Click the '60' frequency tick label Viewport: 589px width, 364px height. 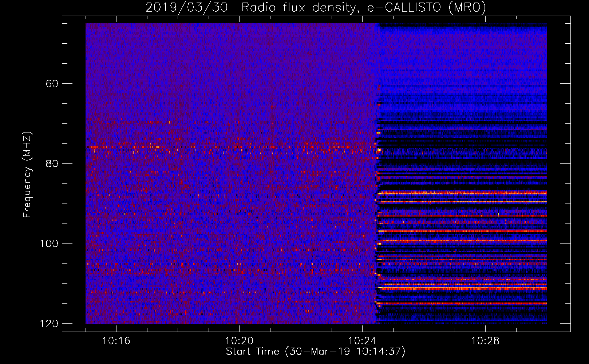pos(52,84)
